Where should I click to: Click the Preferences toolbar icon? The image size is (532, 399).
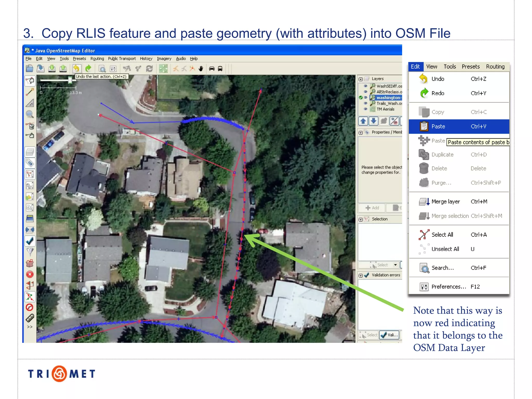coord(113,69)
